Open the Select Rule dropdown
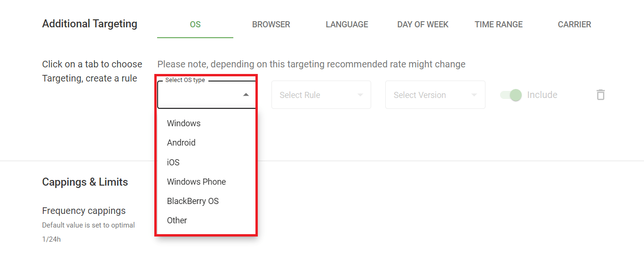The image size is (644, 253). coord(321,95)
